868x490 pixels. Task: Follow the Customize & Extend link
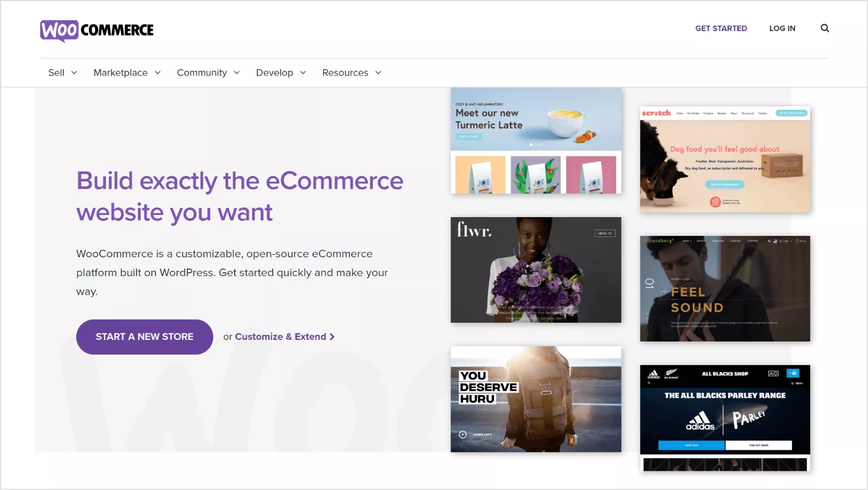point(280,337)
